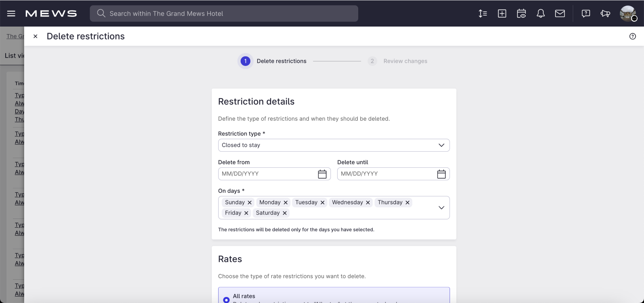Viewport: 644px width, 303px height.
Task: Click the Search within Grand Mews Hotel field
Action: pos(224,14)
